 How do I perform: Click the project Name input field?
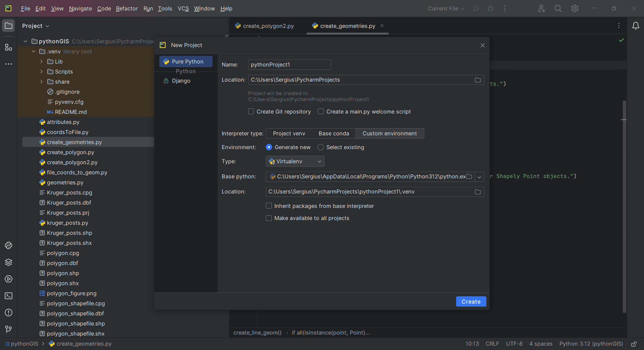point(289,64)
